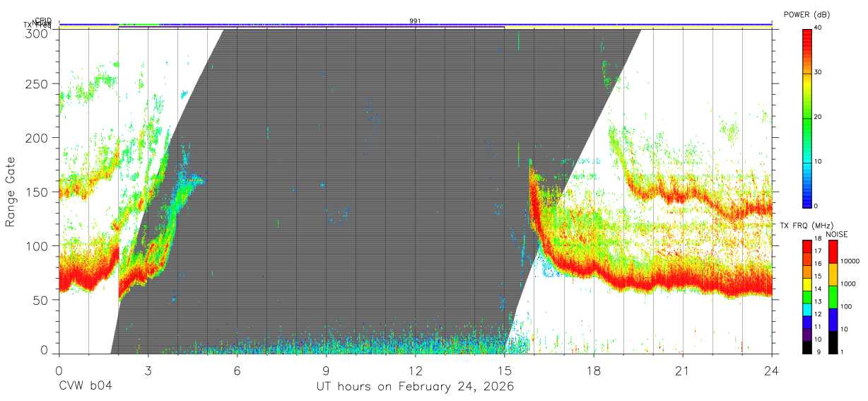Click the green NOISE swatch above 100
This screenshot has width=868, height=401.
pos(833,297)
